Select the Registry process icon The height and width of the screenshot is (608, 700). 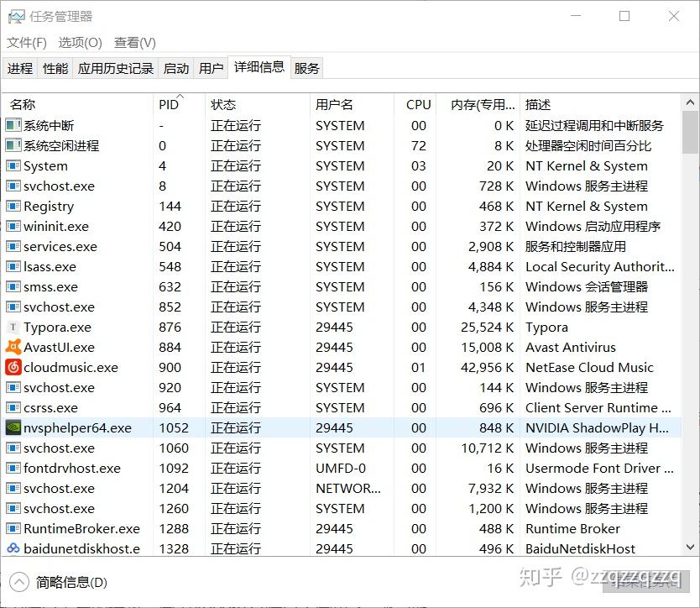pyautogui.click(x=12, y=206)
